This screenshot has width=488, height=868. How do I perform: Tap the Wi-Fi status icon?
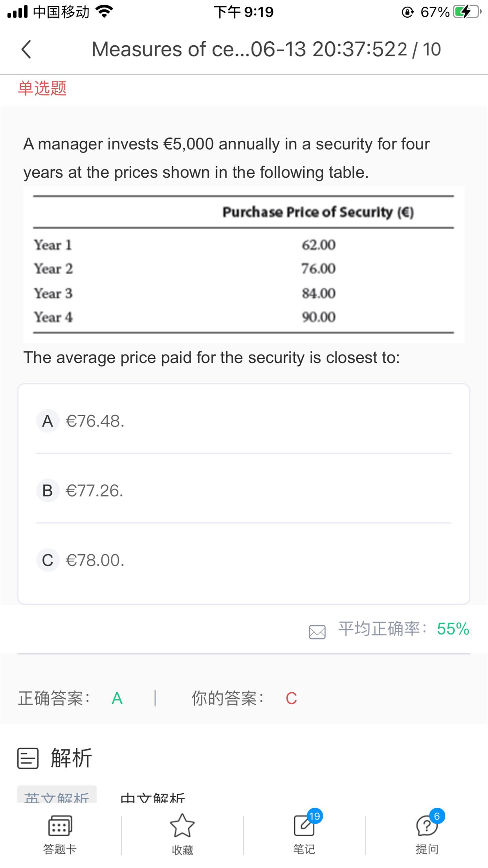tap(104, 12)
